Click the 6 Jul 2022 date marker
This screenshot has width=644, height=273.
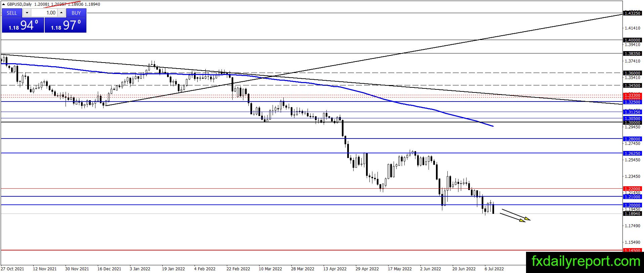(x=494, y=269)
